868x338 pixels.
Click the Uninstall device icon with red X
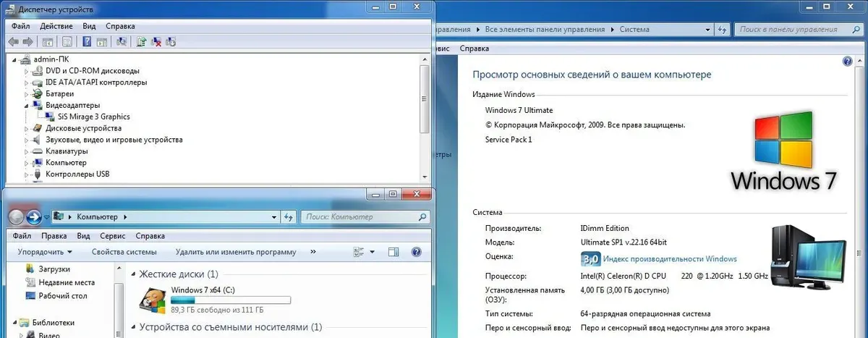pos(156,42)
